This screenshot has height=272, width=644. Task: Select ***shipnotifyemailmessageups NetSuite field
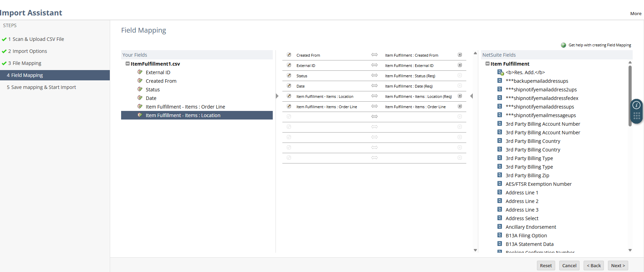(x=541, y=115)
